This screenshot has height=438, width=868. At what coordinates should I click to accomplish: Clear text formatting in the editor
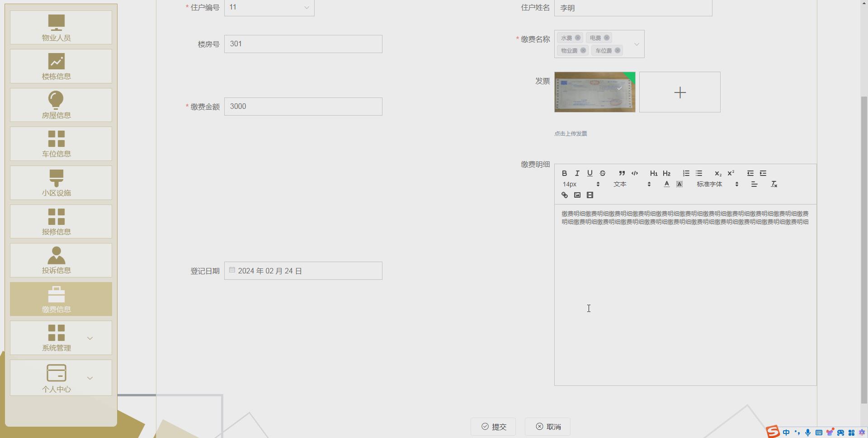tap(774, 184)
